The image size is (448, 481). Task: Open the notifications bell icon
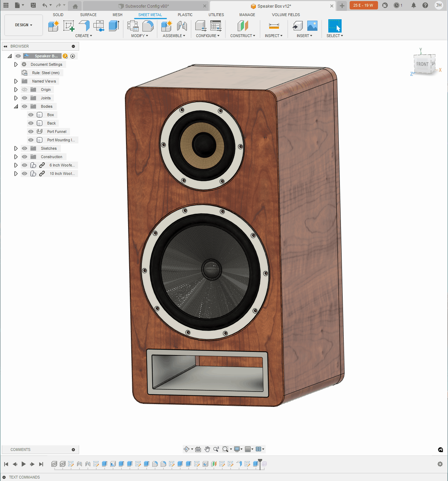(x=414, y=5)
